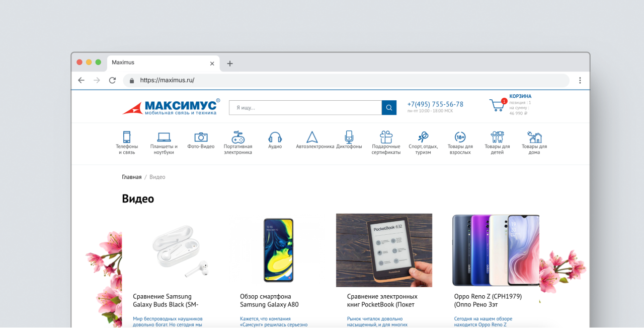
Task: Open Oppo Reno Z phones thumbnail
Action: coord(496,250)
